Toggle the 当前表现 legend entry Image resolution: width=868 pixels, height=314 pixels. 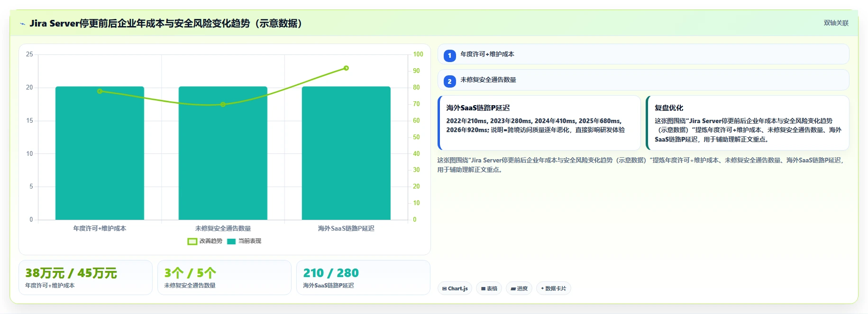244,241
